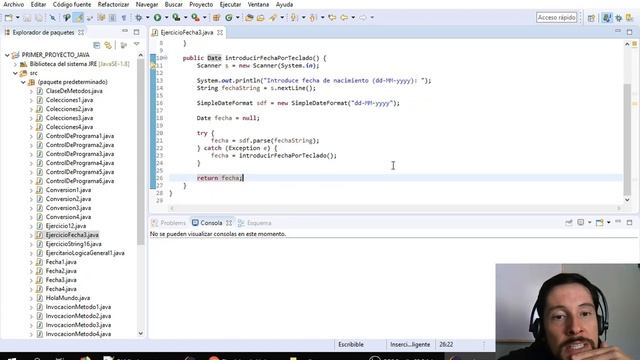640x360 pixels.
Task: Open the Ejecutar menu
Action: tap(230, 4)
